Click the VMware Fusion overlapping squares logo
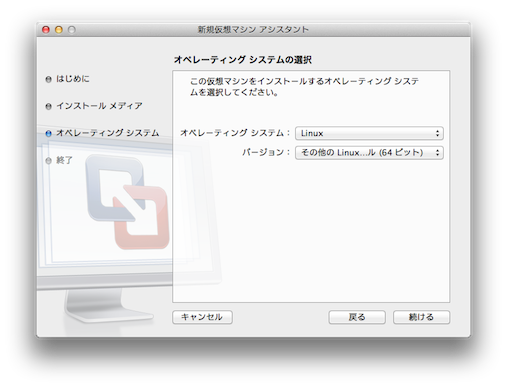This screenshot has height=388, width=507. (127, 201)
